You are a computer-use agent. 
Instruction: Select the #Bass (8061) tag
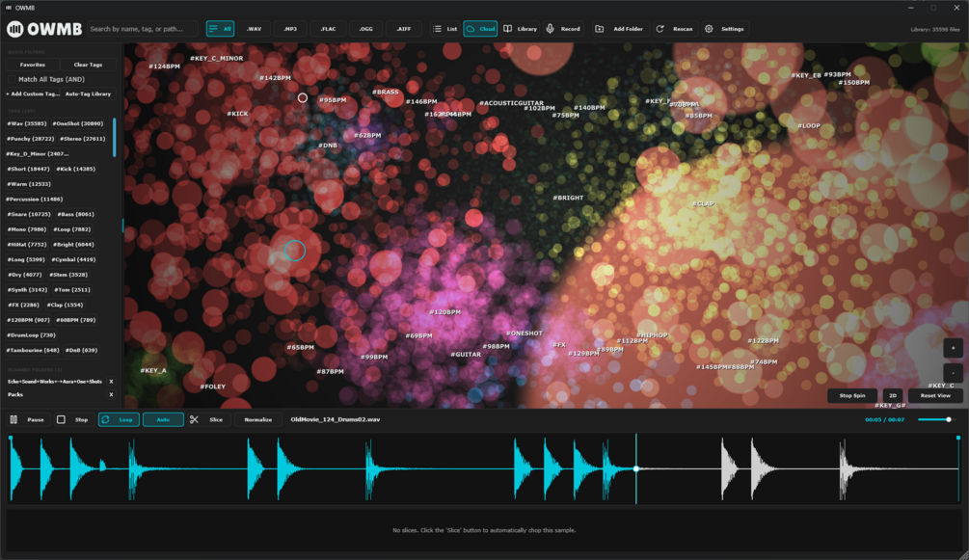76,214
